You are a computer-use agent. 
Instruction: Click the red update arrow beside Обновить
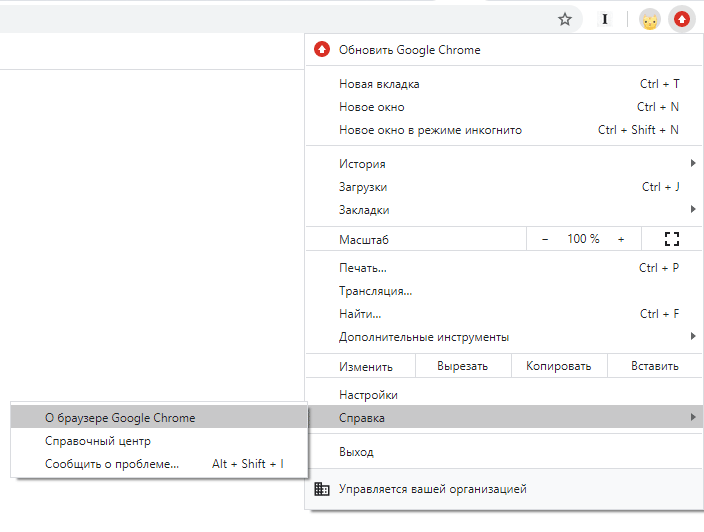pyautogui.click(x=322, y=49)
